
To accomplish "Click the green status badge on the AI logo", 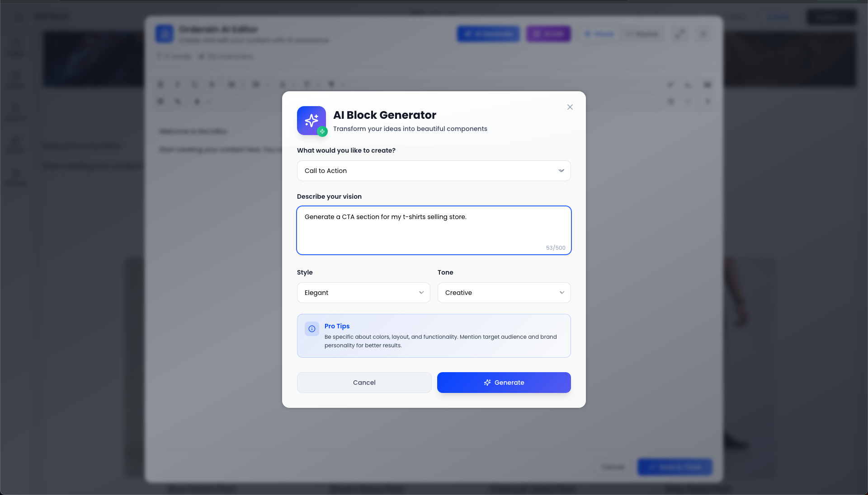I will click(322, 132).
